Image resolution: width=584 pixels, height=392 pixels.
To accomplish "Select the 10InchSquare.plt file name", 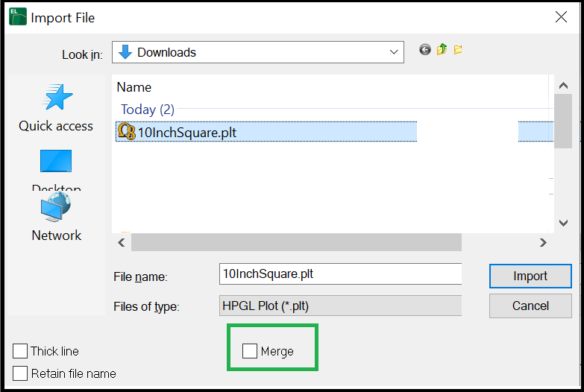I will click(187, 133).
